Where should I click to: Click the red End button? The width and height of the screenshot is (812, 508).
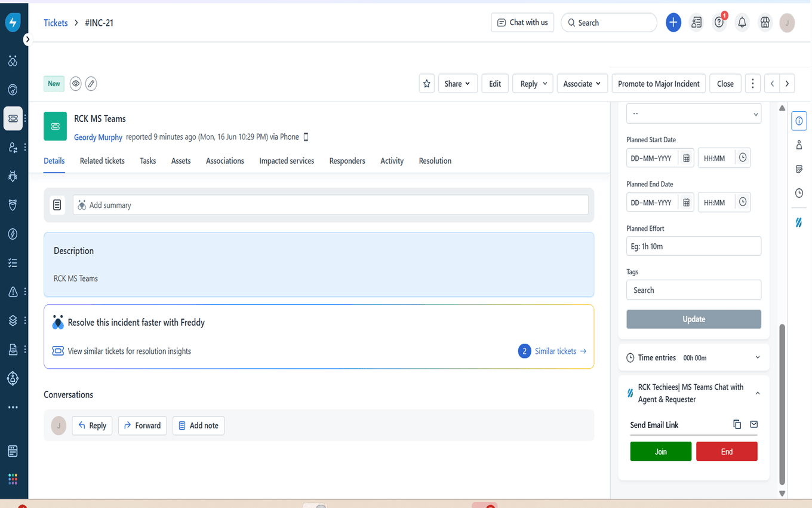(727, 451)
